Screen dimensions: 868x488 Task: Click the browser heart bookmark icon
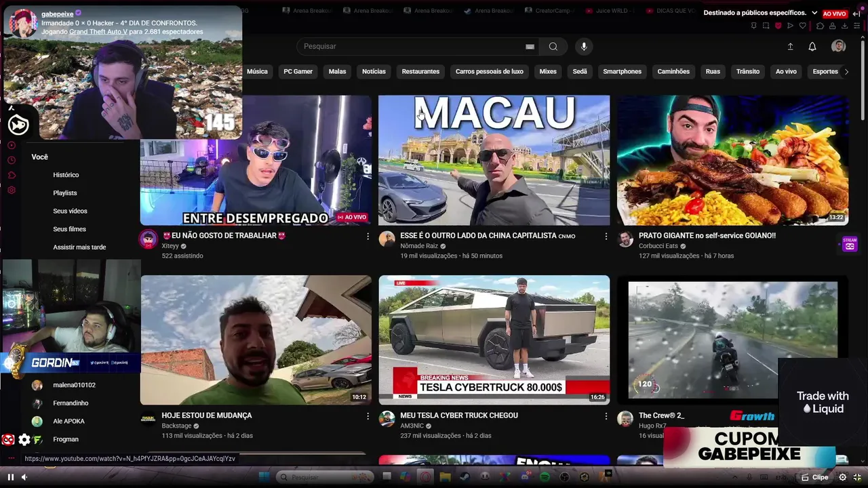click(x=803, y=26)
